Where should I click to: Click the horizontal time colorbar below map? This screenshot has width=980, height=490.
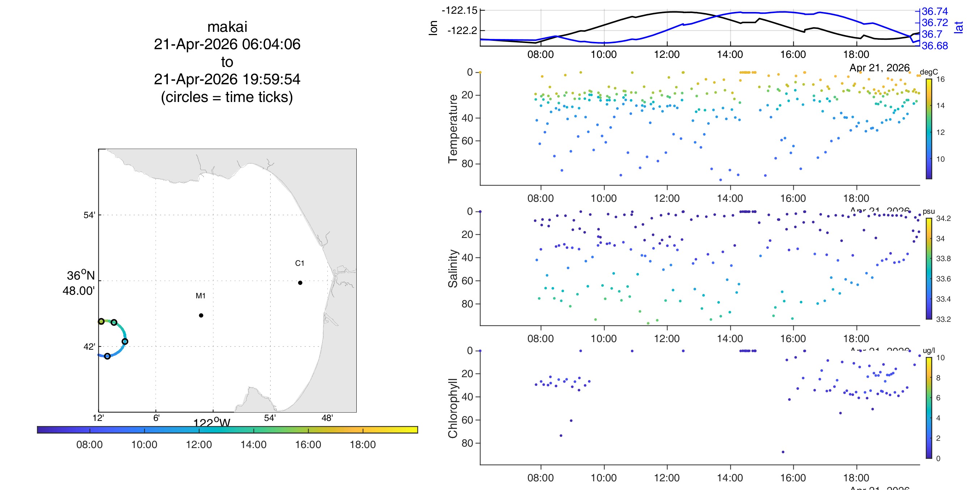pyautogui.click(x=228, y=430)
